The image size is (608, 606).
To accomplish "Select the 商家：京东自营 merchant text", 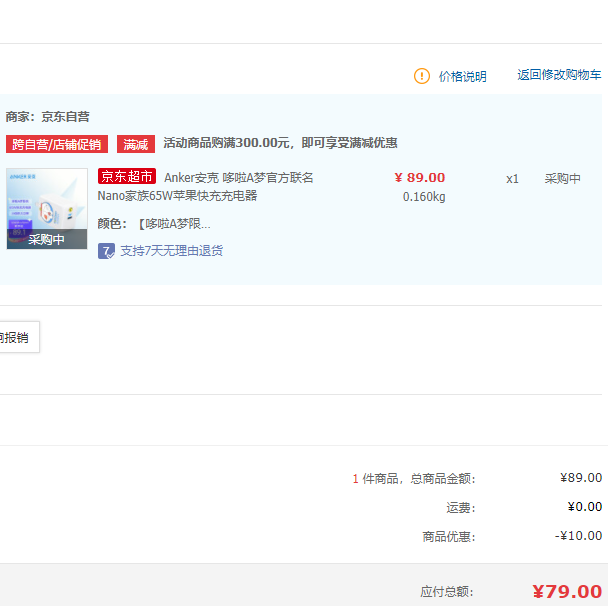I will (x=48, y=116).
